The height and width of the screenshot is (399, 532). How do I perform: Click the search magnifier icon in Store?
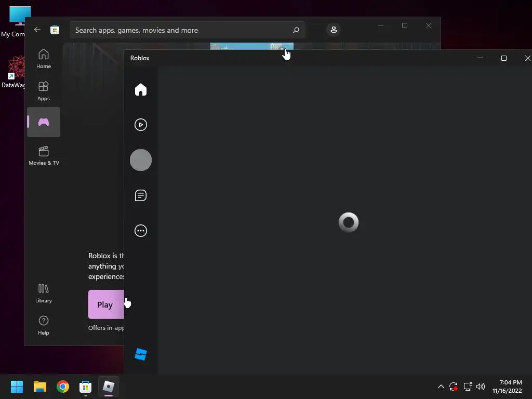click(x=296, y=30)
